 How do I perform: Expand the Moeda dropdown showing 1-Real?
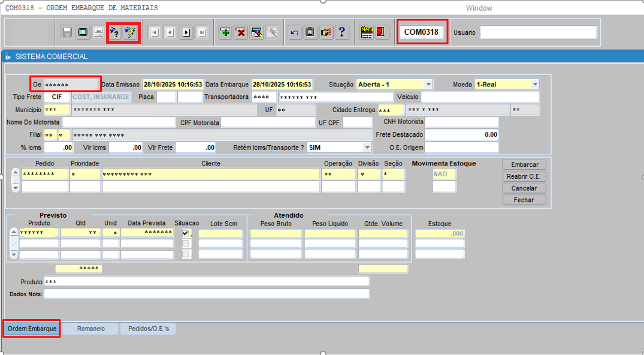[x=535, y=85]
